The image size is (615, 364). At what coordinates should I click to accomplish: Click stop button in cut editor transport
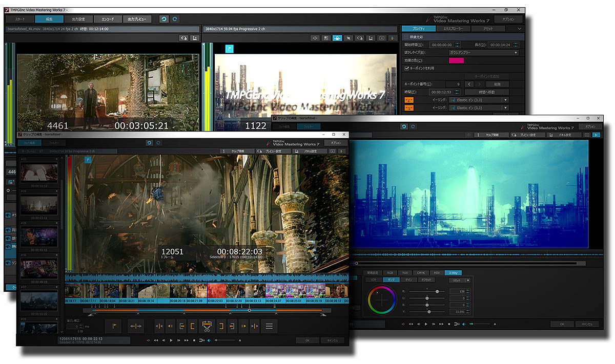[x=194, y=340]
